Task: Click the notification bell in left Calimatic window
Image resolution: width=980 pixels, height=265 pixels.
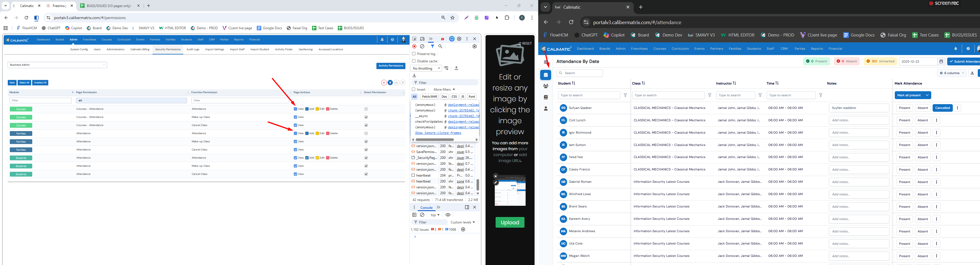Action: click(382, 40)
